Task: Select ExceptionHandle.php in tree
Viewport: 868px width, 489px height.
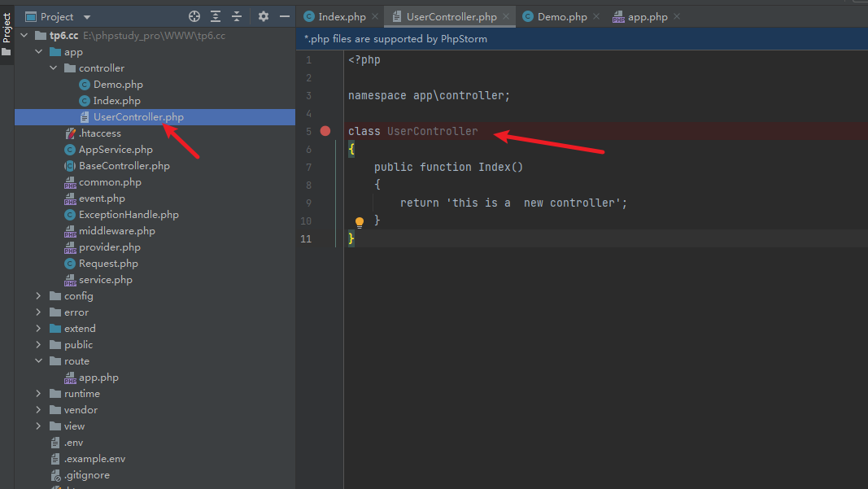Action: 129,214
